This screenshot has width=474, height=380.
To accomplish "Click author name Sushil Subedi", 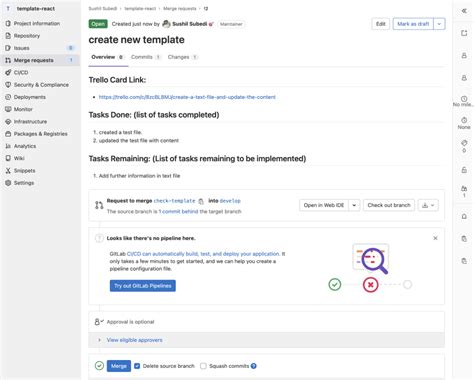I will (x=189, y=24).
